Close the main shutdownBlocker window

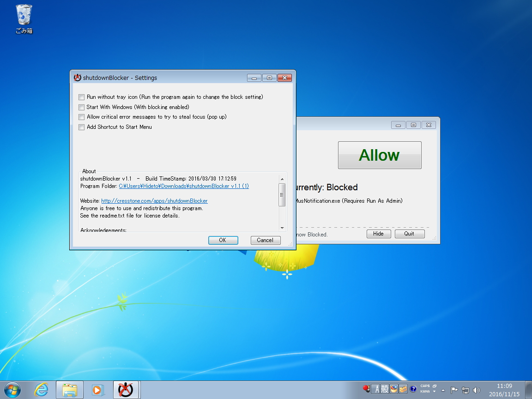(429, 125)
